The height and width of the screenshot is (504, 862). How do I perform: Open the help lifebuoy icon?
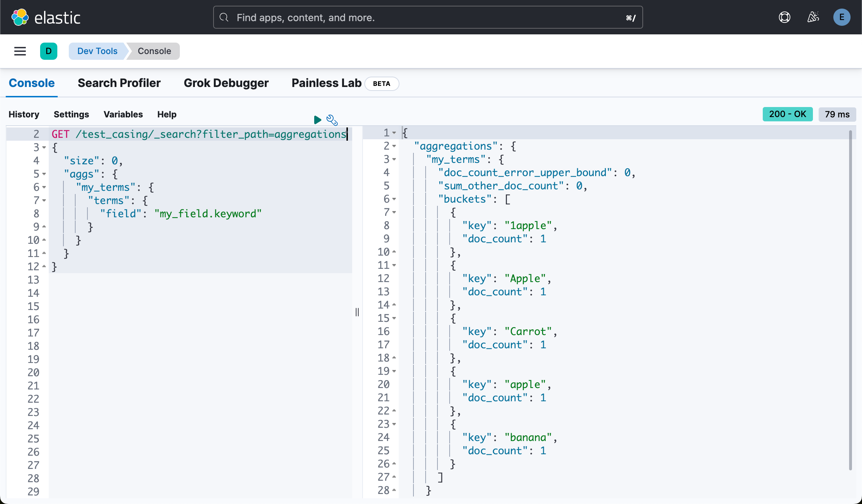coord(784,17)
